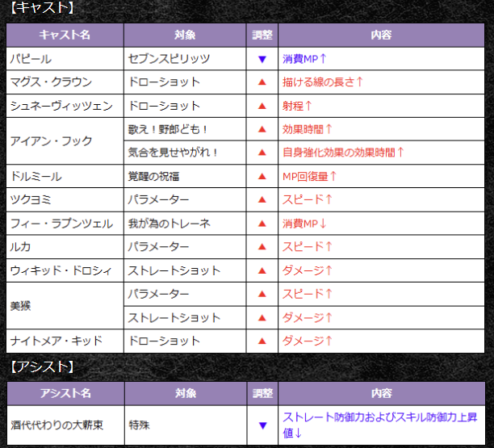The height and width of the screenshot is (448, 494).
Task: Click the cast name ナイトメア・キッド
Action: coord(57,341)
